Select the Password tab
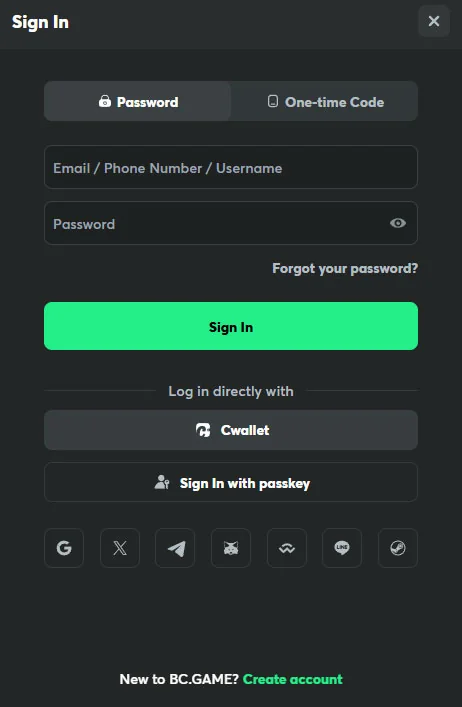462x707 pixels. 137,101
